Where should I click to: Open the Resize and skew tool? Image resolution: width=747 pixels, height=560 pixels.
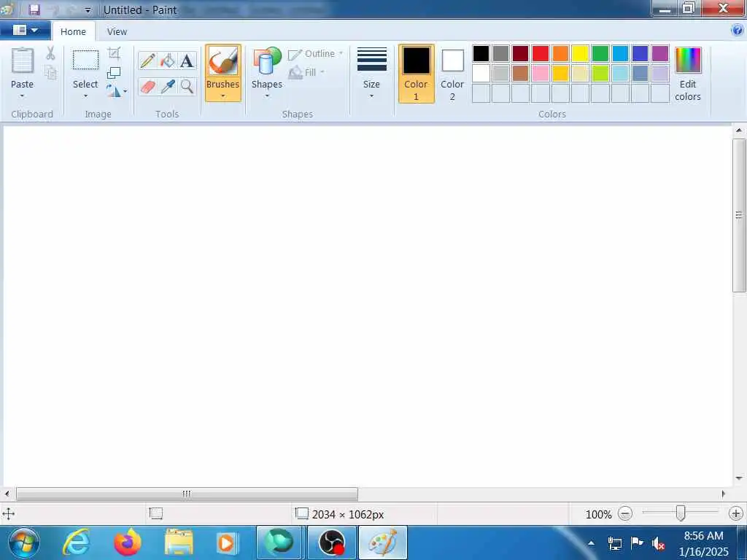tap(114, 72)
